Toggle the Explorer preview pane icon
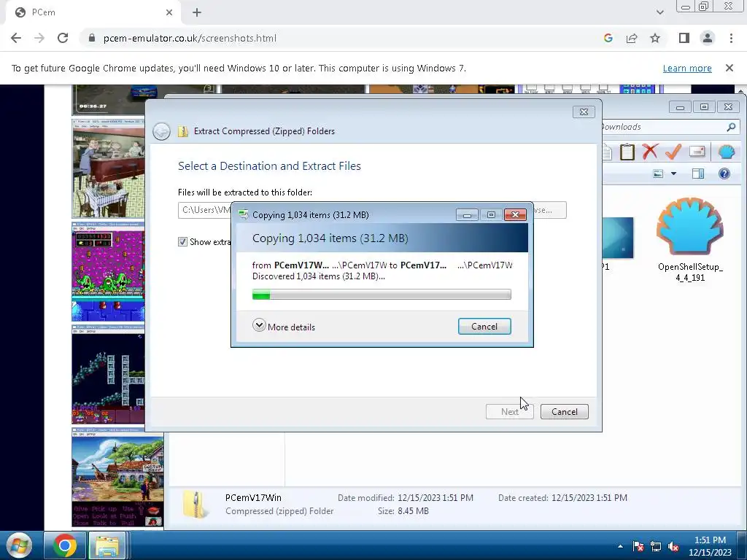747x560 pixels. pyautogui.click(x=698, y=174)
